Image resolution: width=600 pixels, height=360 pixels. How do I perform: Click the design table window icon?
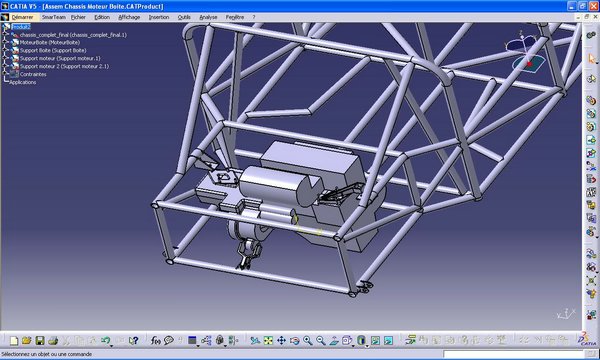tap(192, 340)
